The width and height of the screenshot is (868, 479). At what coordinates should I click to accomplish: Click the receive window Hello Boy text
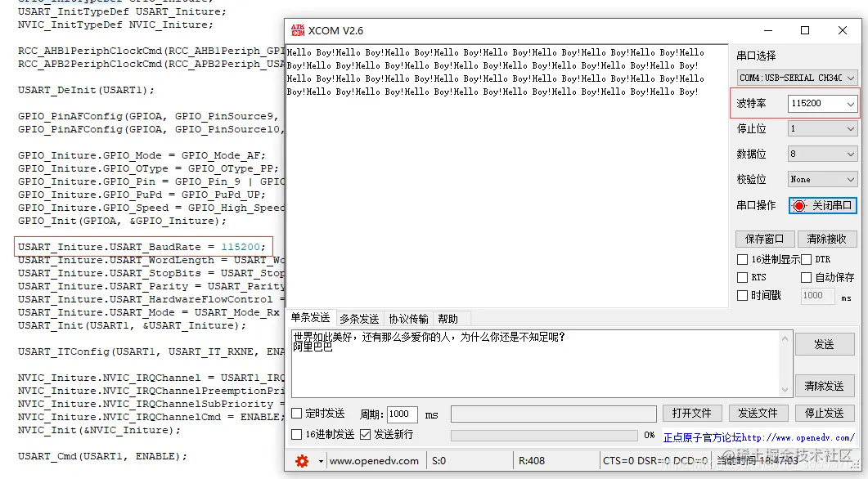tap(496, 73)
